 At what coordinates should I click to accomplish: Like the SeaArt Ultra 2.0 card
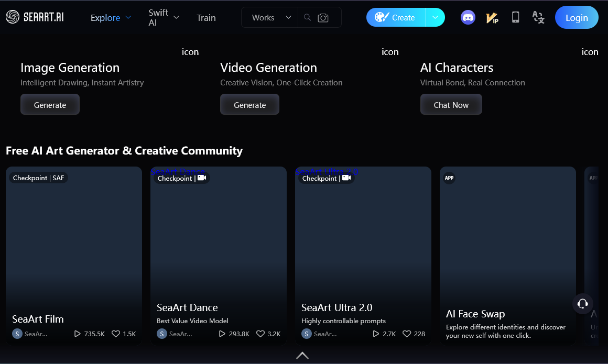pos(406,334)
